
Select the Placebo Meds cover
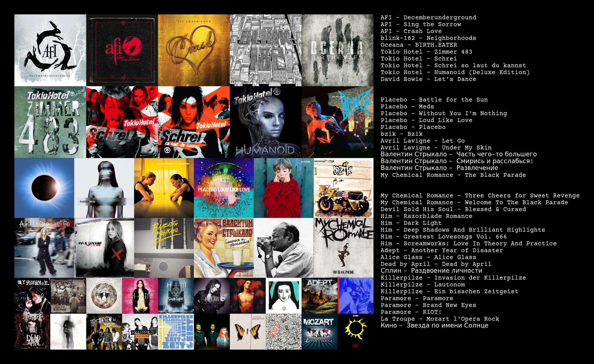tap(104, 188)
